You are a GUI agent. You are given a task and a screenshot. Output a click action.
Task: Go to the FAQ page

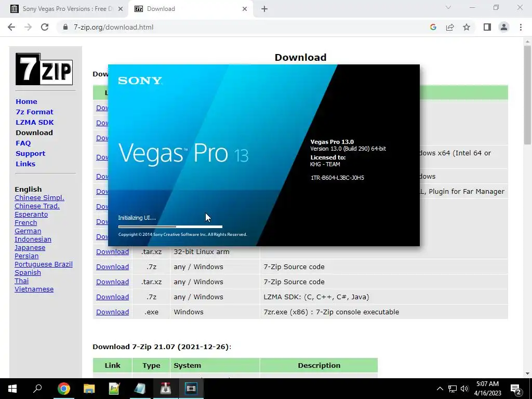click(23, 143)
